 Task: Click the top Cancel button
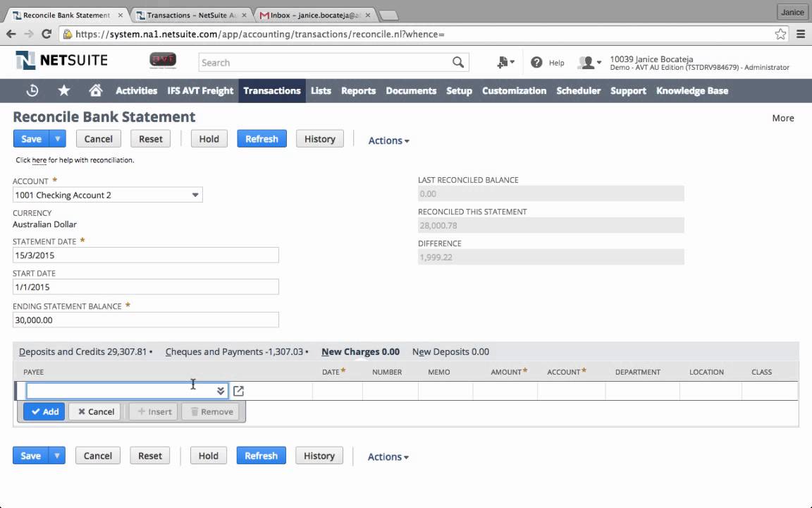[99, 139]
